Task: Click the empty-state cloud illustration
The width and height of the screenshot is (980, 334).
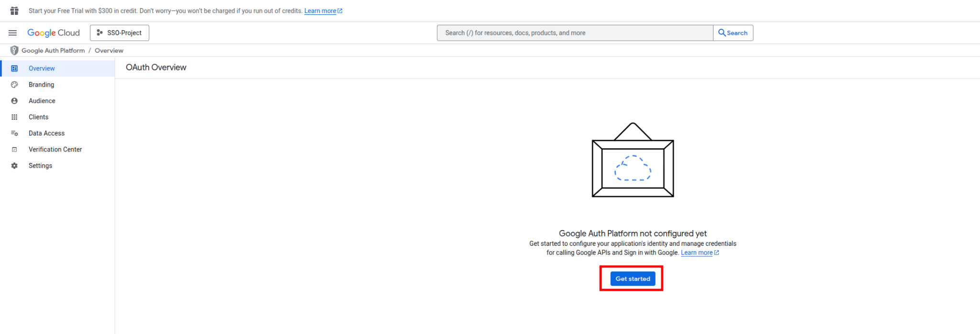Action: coord(633,160)
